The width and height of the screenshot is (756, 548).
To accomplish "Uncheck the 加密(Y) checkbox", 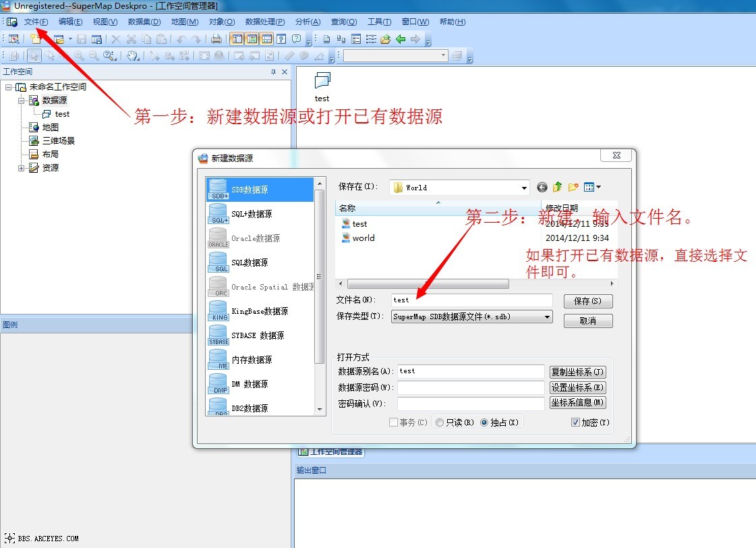I will tap(575, 422).
